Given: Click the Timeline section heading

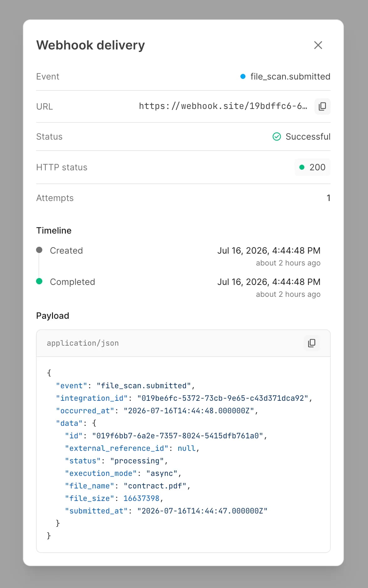Looking at the screenshot, I should point(54,230).
